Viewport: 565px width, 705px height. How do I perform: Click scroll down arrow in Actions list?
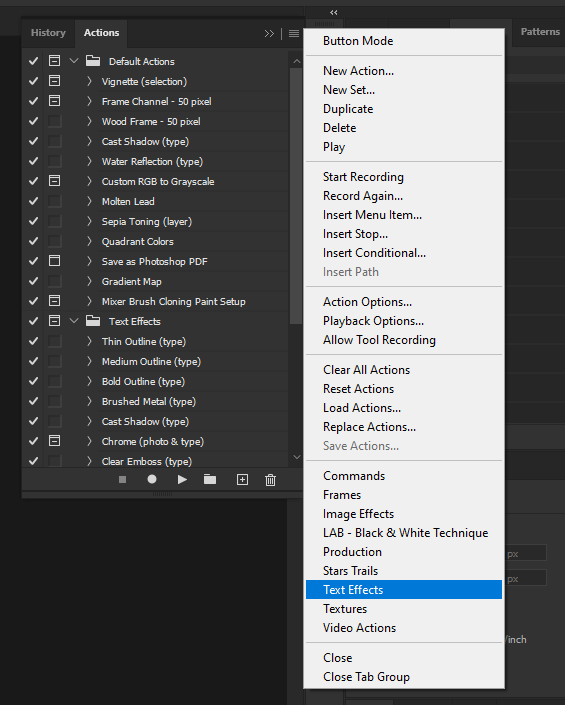[297, 457]
